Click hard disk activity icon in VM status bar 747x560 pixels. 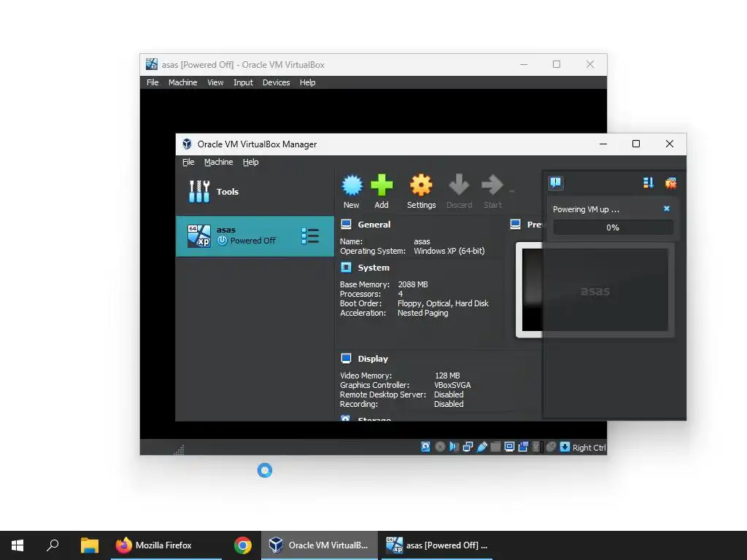coord(426,447)
